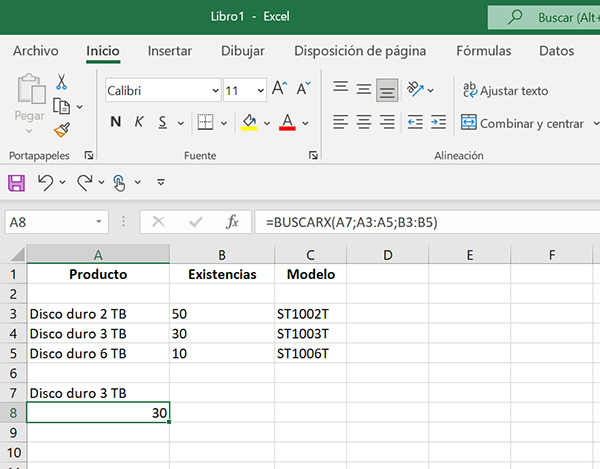The width and height of the screenshot is (600, 469).
Task: Click the Insert Function fx icon
Action: (x=232, y=222)
